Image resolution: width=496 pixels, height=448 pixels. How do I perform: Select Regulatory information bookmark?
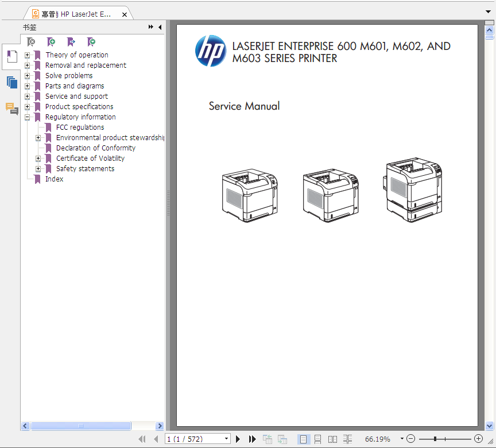[x=80, y=117]
